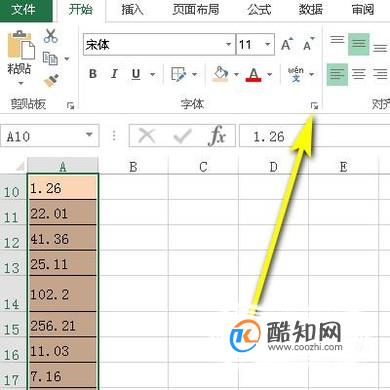
Task: Expand the font name dropdown showing 宋体
Action: tap(228, 44)
